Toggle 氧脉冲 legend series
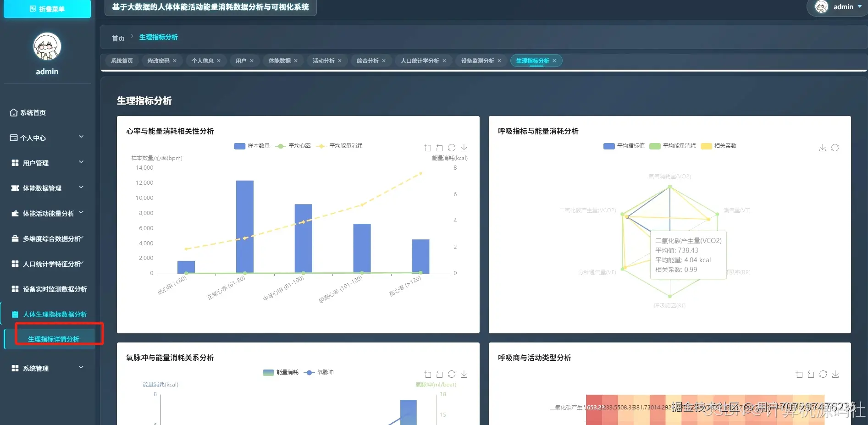This screenshot has width=868, height=425. [x=319, y=372]
